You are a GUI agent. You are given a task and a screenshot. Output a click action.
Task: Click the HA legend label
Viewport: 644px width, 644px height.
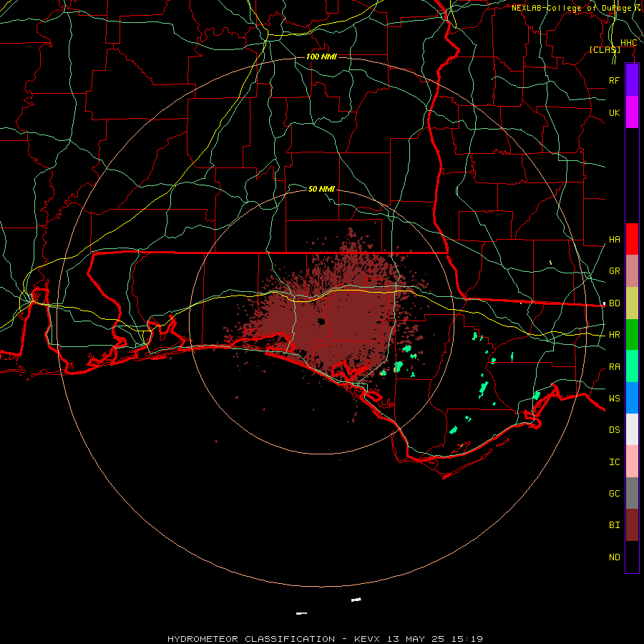615,240
